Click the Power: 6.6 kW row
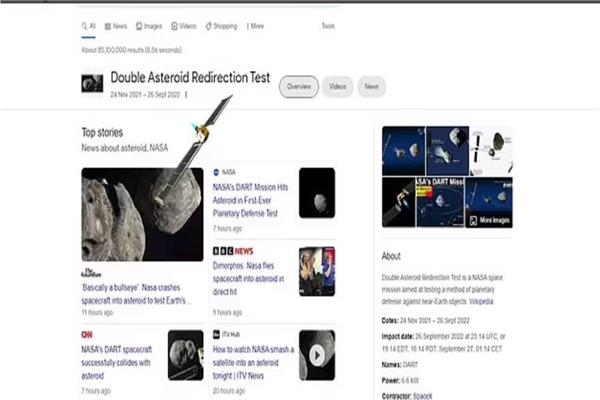600x400 pixels. (400, 380)
